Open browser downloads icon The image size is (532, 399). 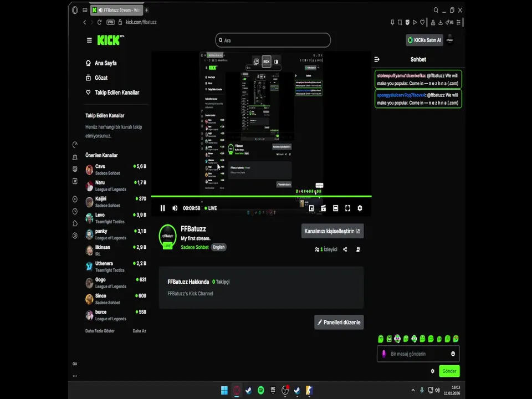[x=441, y=22]
